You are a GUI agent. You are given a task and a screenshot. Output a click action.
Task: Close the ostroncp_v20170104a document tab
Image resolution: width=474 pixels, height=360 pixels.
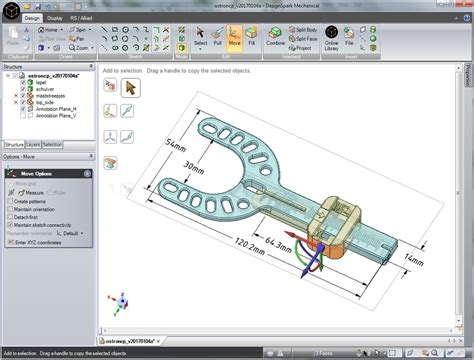point(158,341)
